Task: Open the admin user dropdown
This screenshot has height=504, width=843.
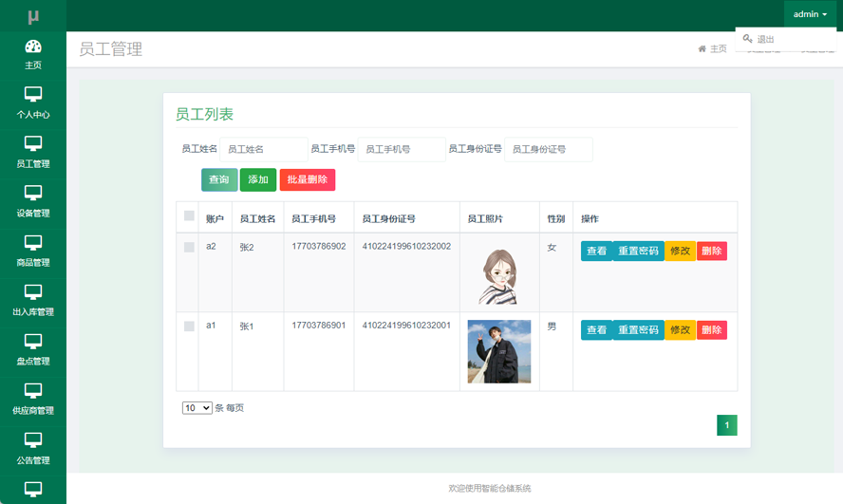Action: tap(810, 14)
